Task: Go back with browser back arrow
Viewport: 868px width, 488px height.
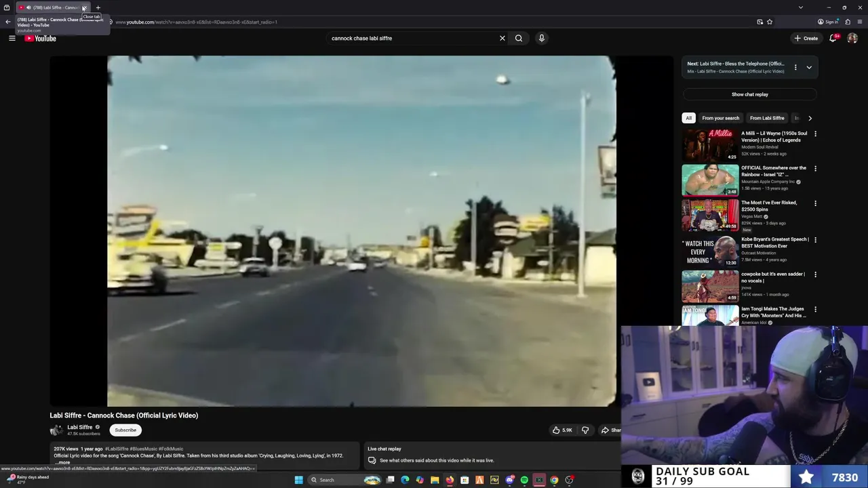Action: 8,22
